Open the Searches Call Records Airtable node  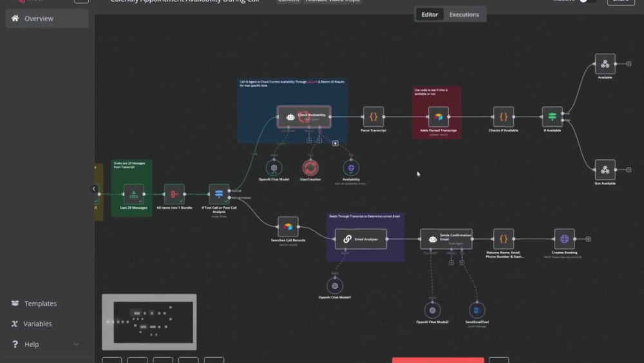pos(288,226)
